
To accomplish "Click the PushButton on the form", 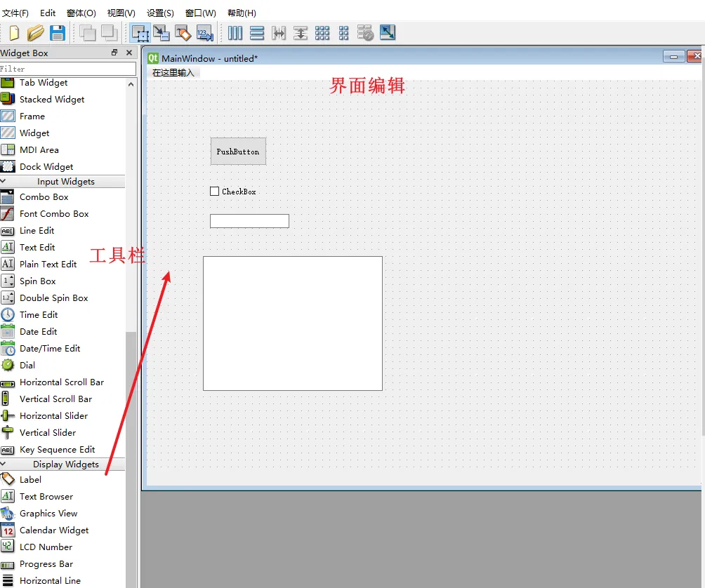I will coord(238,152).
